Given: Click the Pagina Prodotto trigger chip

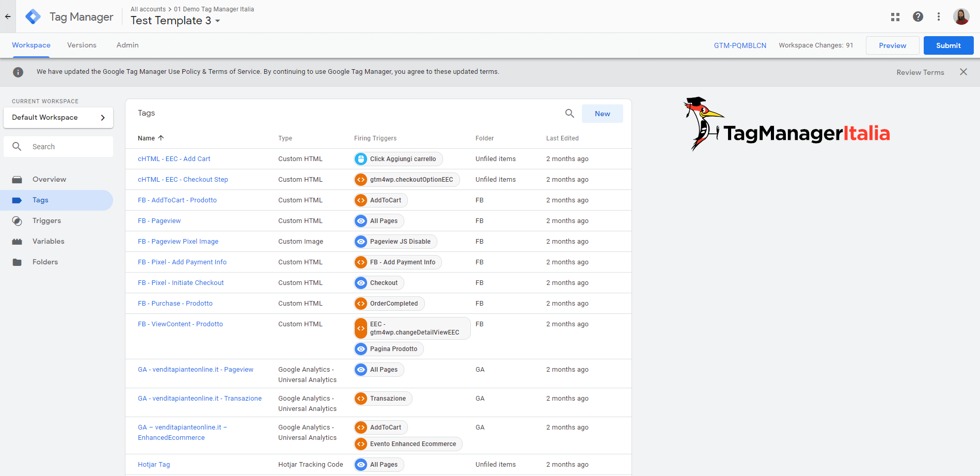Looking at the screenshot, I should point(389,349).
